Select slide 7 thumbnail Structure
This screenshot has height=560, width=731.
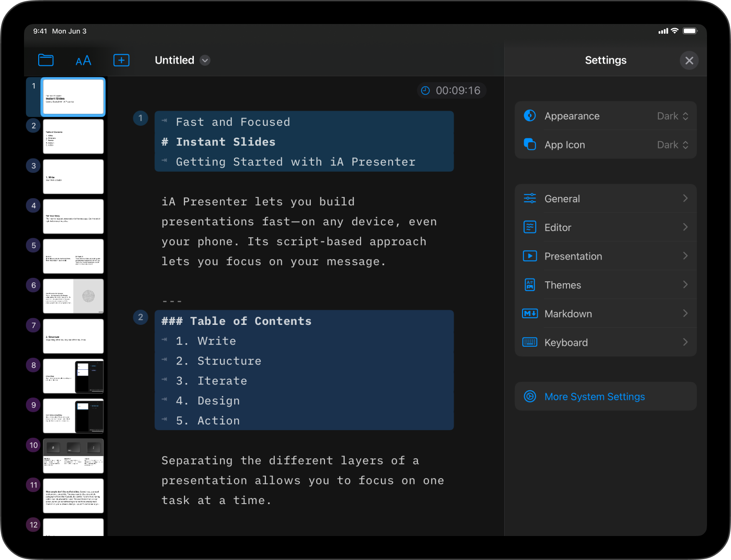pos(73,336)
